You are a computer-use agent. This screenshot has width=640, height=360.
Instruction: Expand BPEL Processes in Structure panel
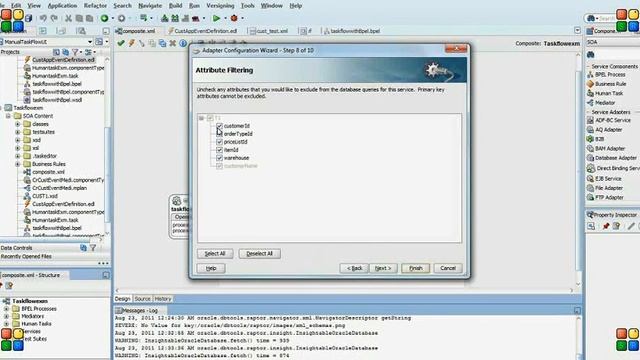(x=6, y=309)
